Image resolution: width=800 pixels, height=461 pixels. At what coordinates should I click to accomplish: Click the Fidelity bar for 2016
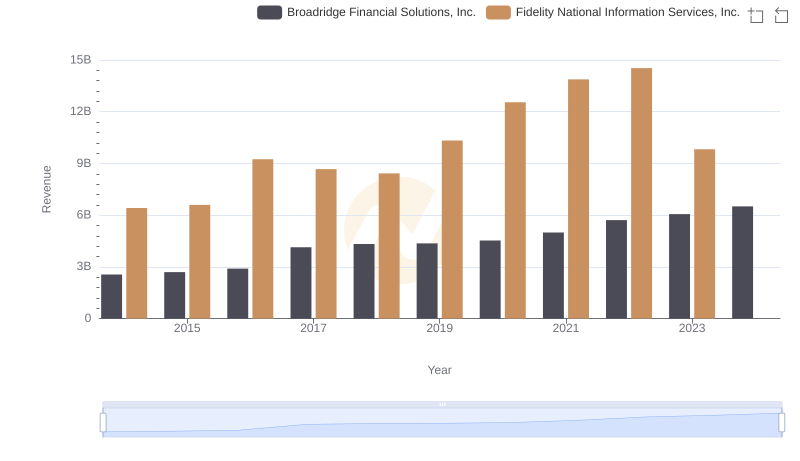[263, 239]
